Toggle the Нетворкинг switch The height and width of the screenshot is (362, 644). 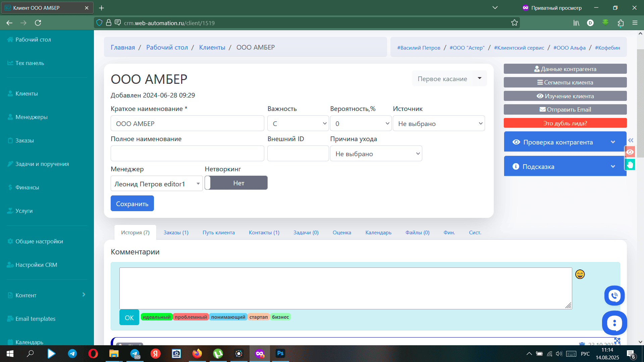pos(236,183)
